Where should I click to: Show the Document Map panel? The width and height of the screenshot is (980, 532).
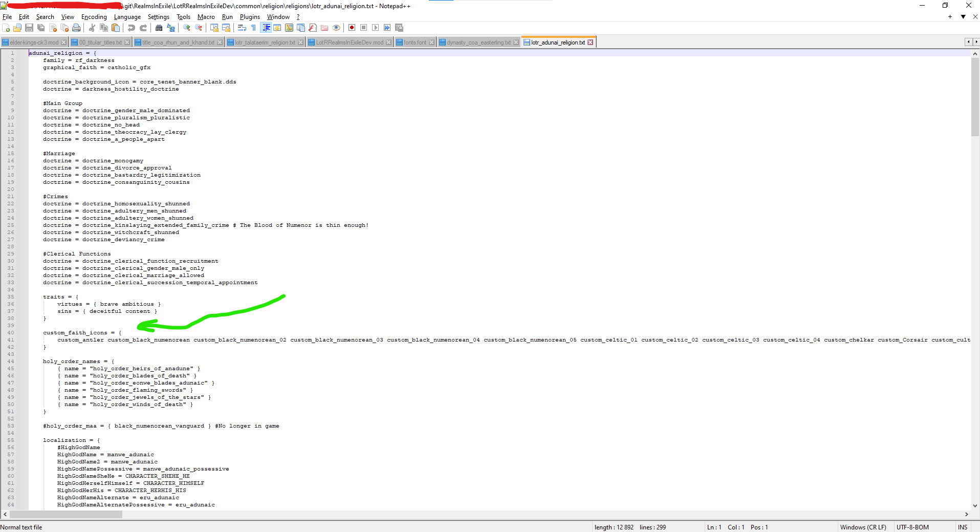coord(289,28)
